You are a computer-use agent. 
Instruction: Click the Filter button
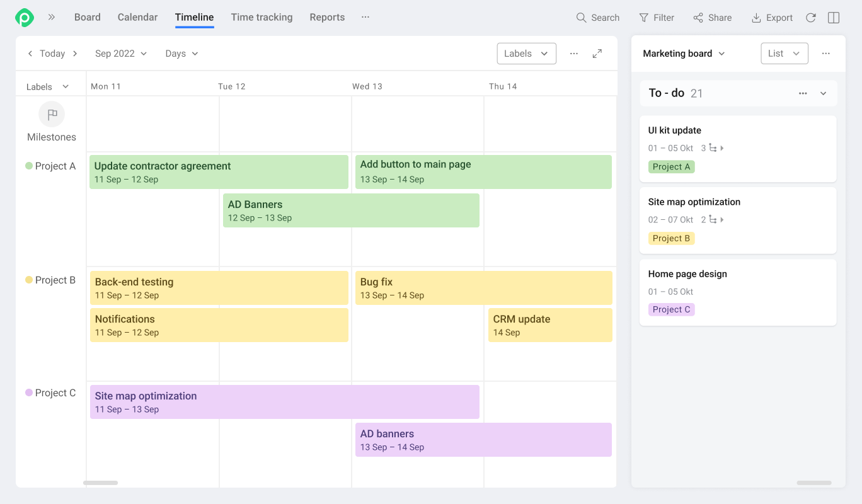click(657, 18)
